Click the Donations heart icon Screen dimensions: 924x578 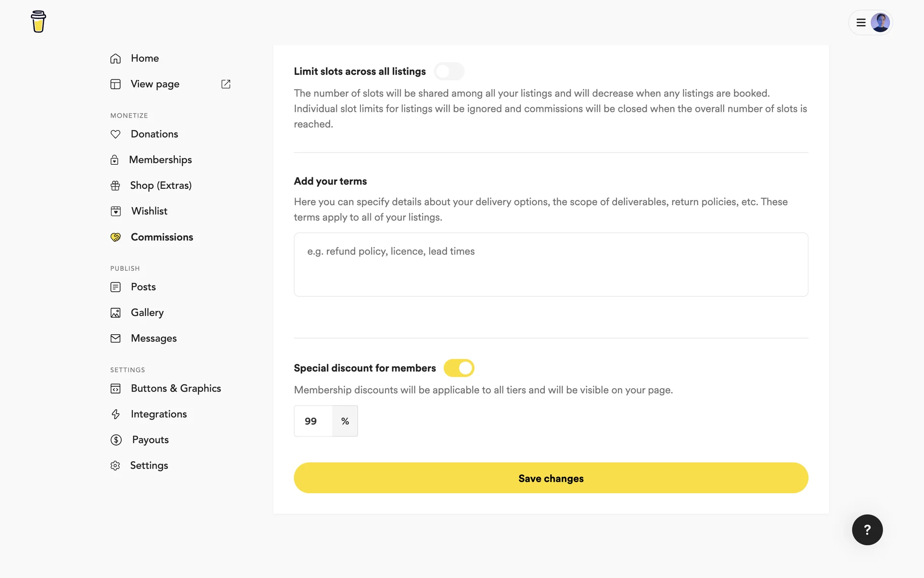(x=115, y=134)
